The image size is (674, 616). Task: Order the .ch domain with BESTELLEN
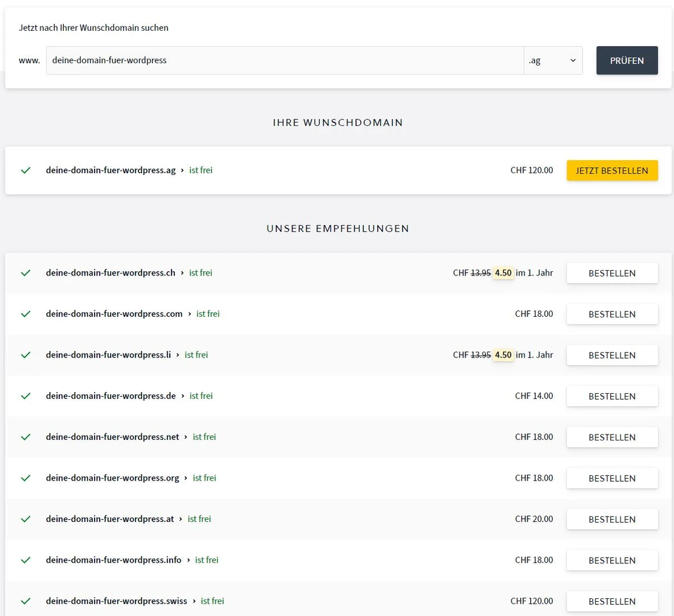(612, 273)
